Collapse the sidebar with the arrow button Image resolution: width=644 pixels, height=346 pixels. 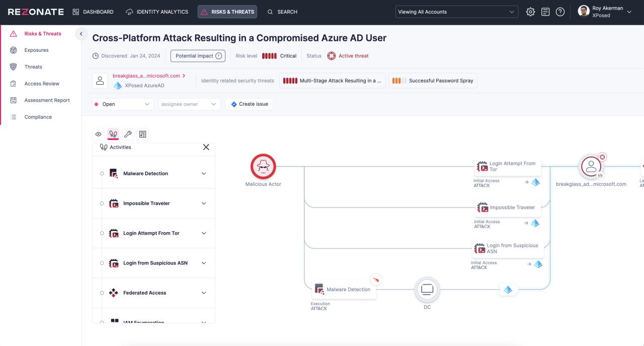[81, 34]
